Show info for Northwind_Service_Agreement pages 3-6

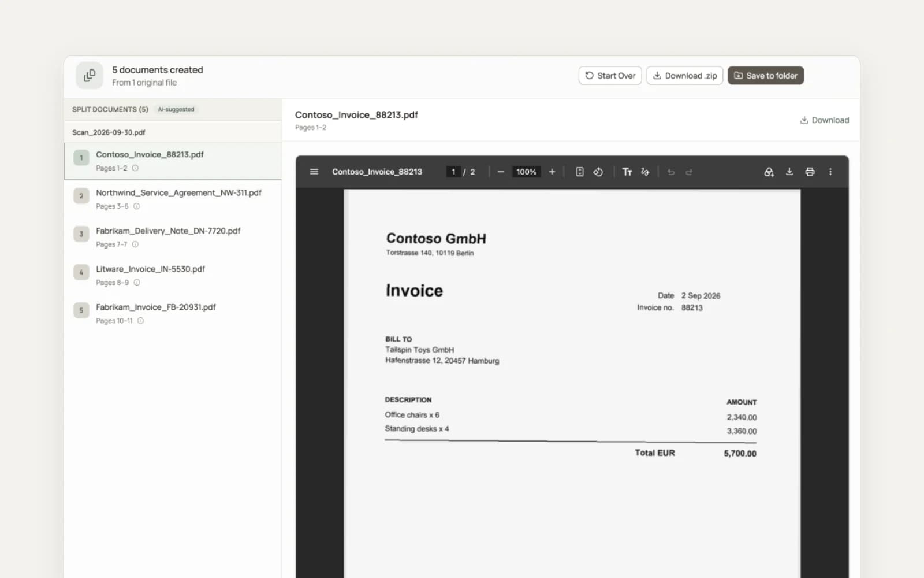[137, 206]
